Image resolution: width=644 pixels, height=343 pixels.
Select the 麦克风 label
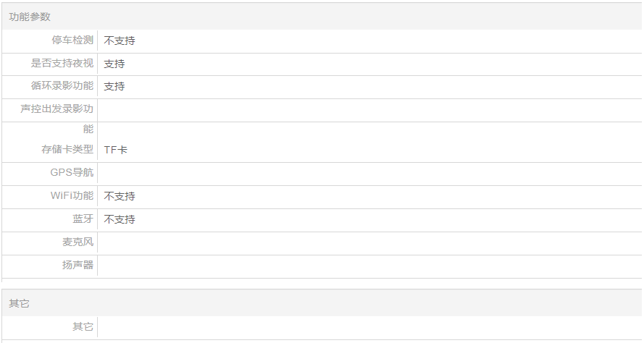(78, 242)
